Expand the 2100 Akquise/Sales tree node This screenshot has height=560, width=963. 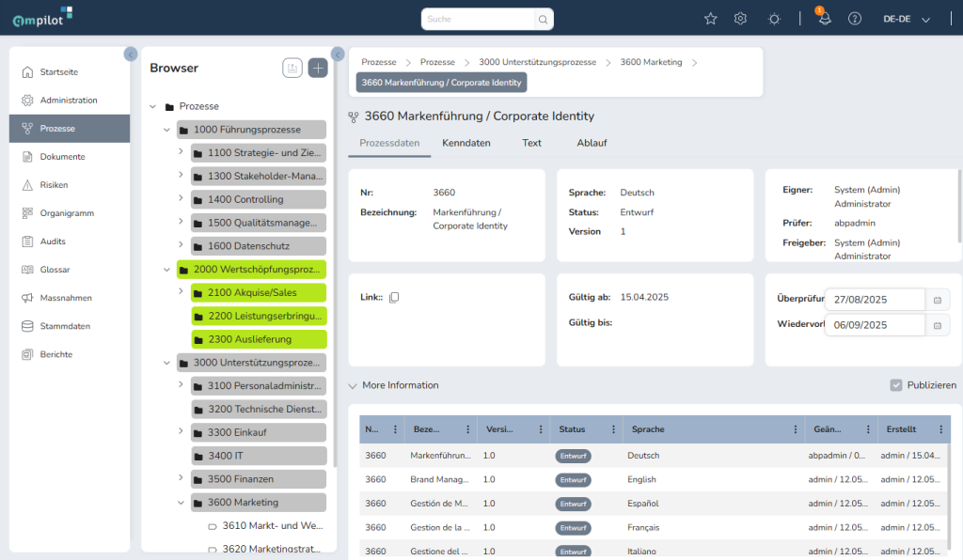181,292
